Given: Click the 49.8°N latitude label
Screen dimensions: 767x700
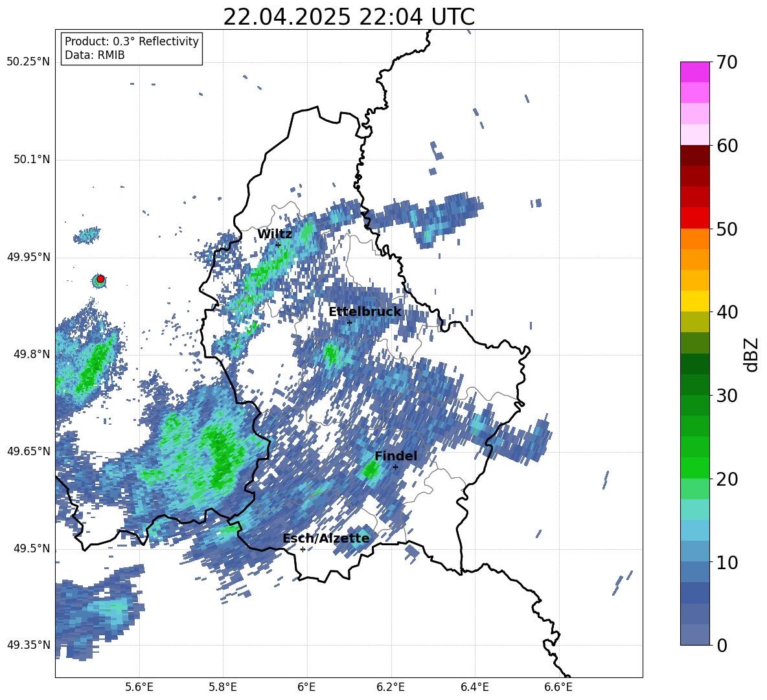Looking at the screenshot, I should tap(32, 354).
